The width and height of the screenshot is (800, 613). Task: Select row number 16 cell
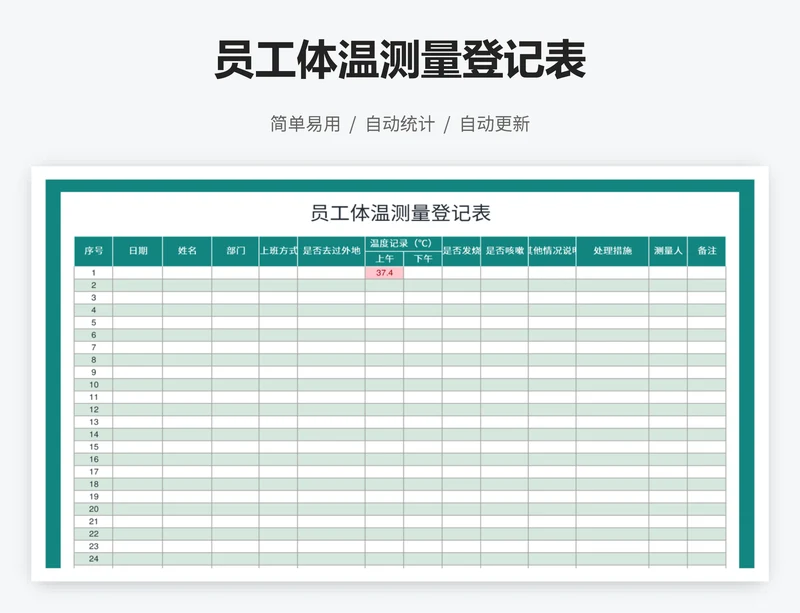[93, 459]
